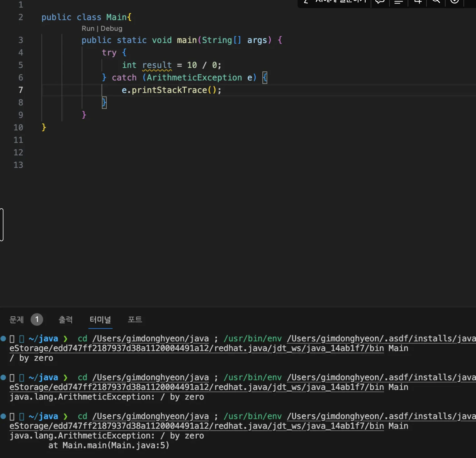The height and width of the screenshot is (458, 476).
Task: Click '/Users/gimdonghyeon/java' after cd in last command
Action: click(151, 416)
